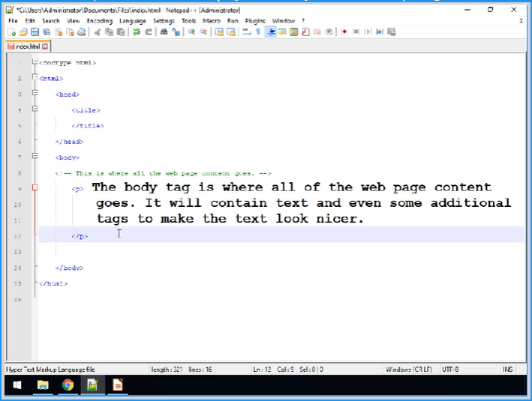Play back the recorded macro

point(368,32)
